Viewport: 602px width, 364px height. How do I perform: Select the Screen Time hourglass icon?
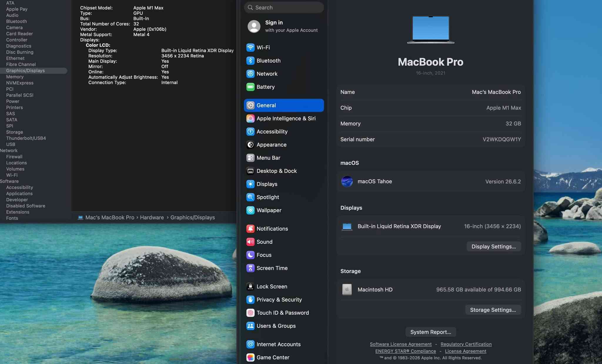[x=250, y=268]
